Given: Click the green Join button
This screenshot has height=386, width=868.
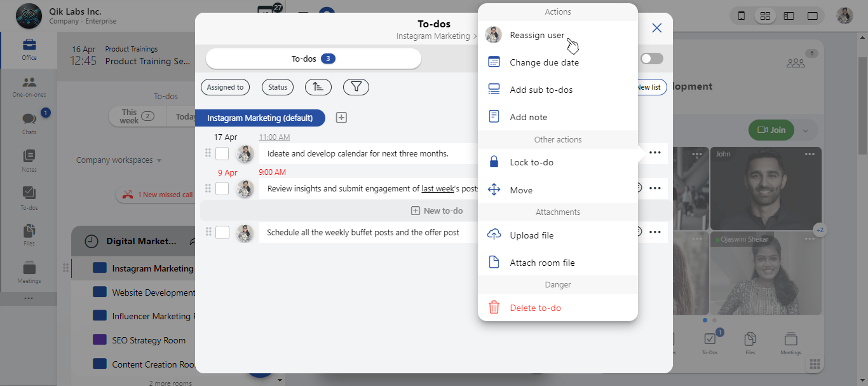Looking at the screenshot, I should tap(771, 130).
